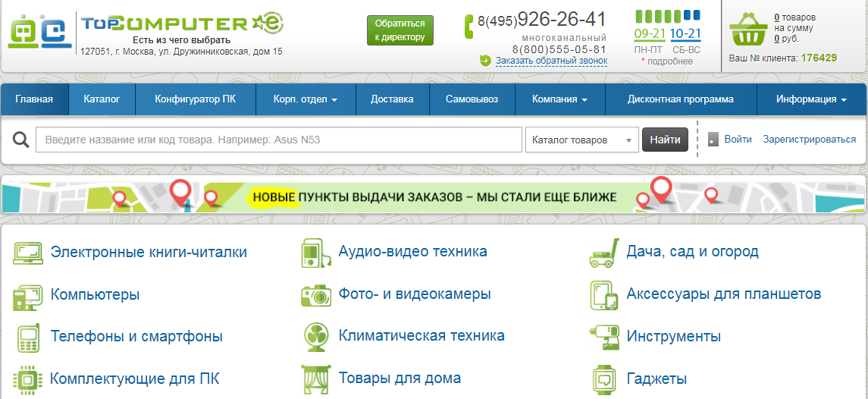The image size is (868, 399).
Task: Click the green 'Обратиться к директору' button
Action: 400,31
